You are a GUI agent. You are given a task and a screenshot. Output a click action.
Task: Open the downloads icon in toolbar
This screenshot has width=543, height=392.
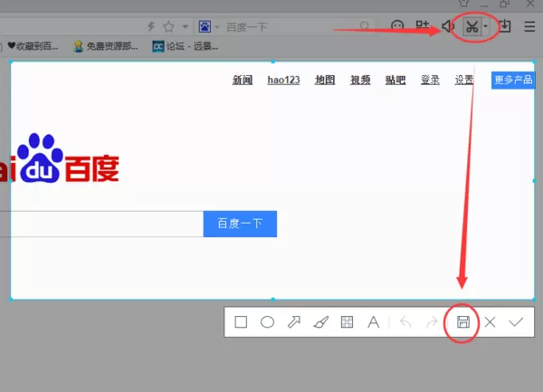[505, 26]
